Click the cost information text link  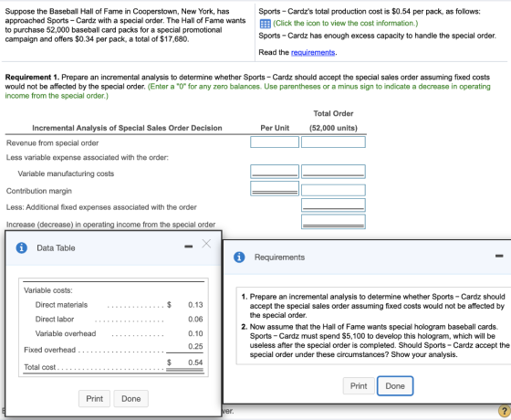coord(346,23)
